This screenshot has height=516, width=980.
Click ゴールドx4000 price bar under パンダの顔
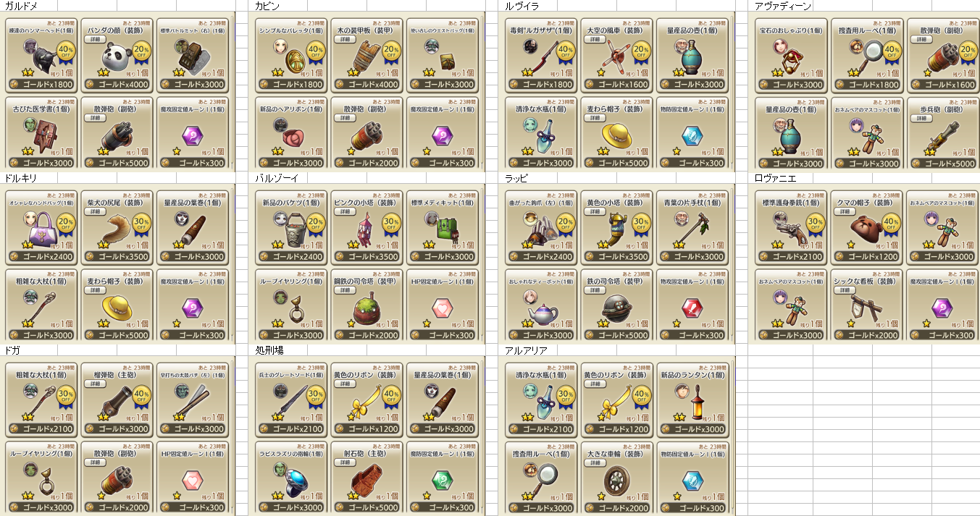(x=116, y=84)
